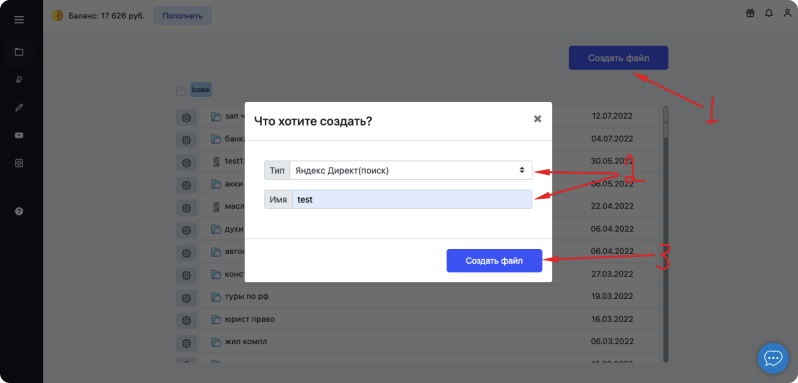Click the file list vertical scrollbar
798x383 pixels.
(x=666, y=234)
